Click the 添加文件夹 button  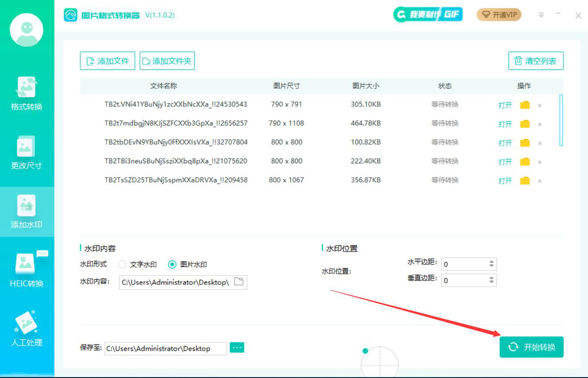(167, 61)
